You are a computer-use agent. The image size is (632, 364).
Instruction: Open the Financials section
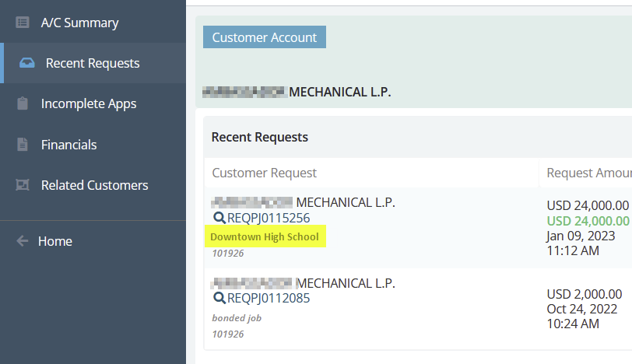coord(93,144)
